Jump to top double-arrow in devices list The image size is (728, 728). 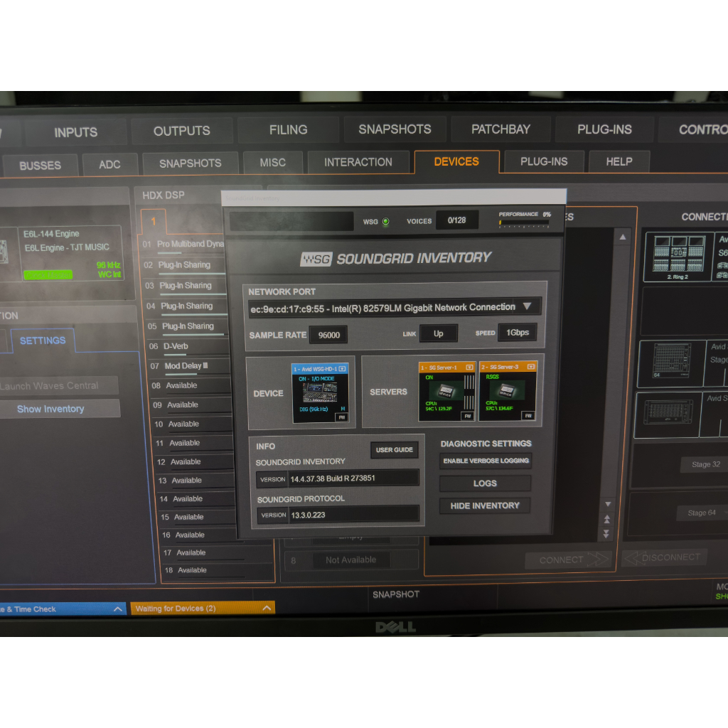pyautogui.click(x=606, y=519)
